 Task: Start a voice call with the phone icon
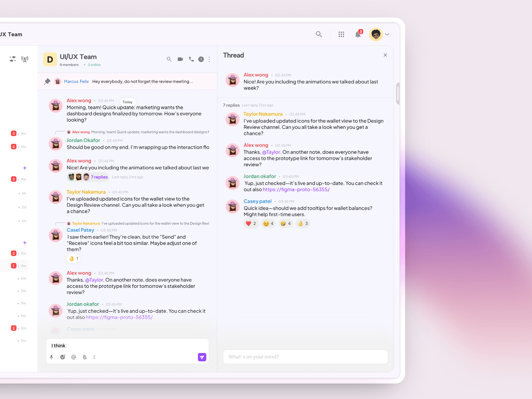point(191,59)
